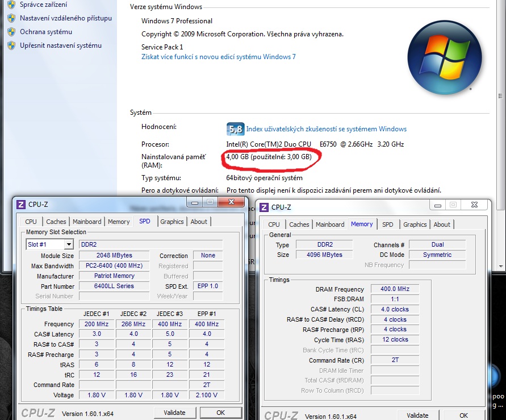Click shield icon beside Ochrana systému
Image resolution: width=506 pixels, height=420 pixels.
[11, 32]
